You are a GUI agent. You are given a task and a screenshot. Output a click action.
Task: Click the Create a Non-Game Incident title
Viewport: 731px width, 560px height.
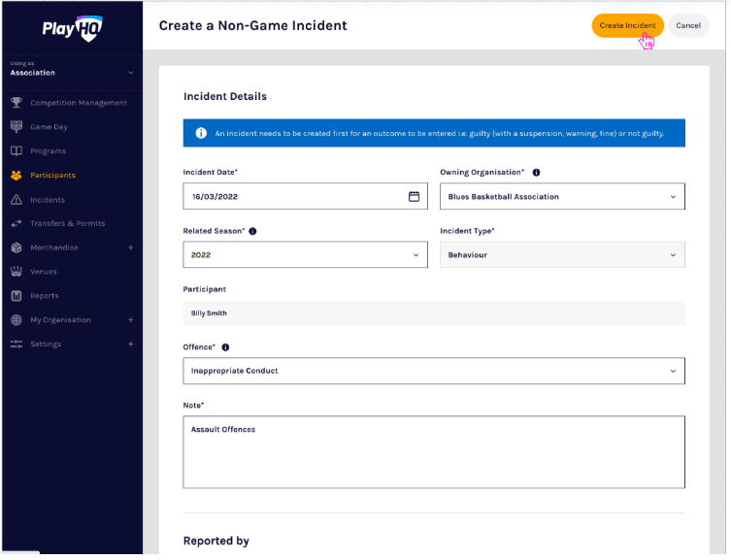pyautogui.click(x=253, y=25)
